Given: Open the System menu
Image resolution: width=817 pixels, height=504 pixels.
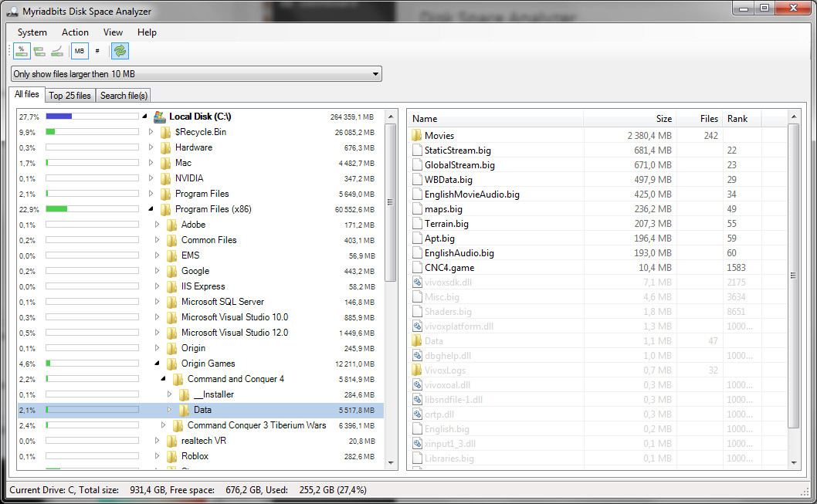Looking at the screenshot, I should [32, 32].
